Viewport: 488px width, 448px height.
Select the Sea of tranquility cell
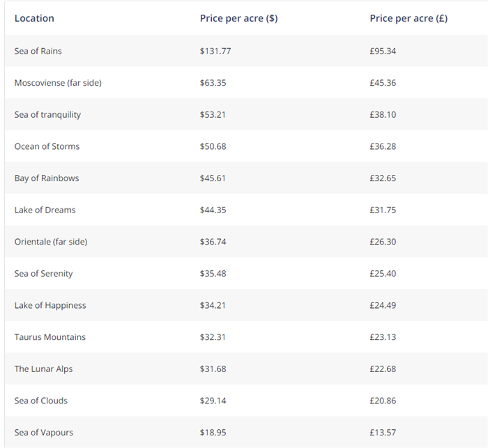pyautogui.click(x=47, y=114)
